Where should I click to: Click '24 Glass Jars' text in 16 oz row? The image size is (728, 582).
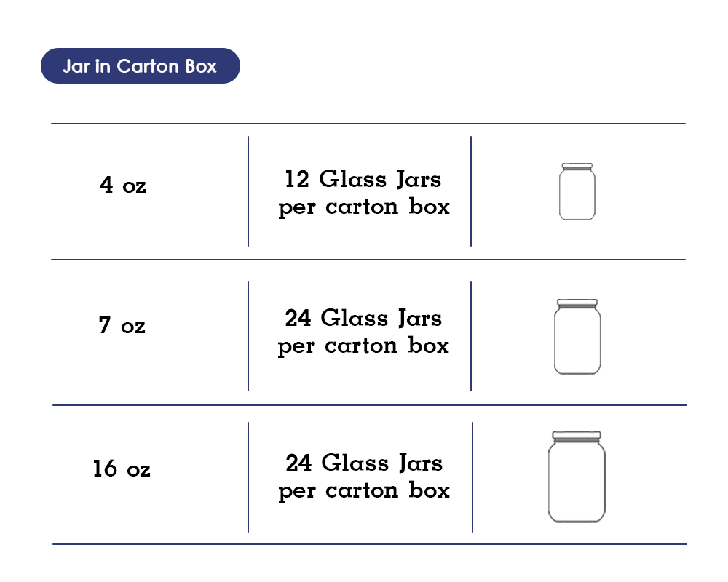[364, 463]
